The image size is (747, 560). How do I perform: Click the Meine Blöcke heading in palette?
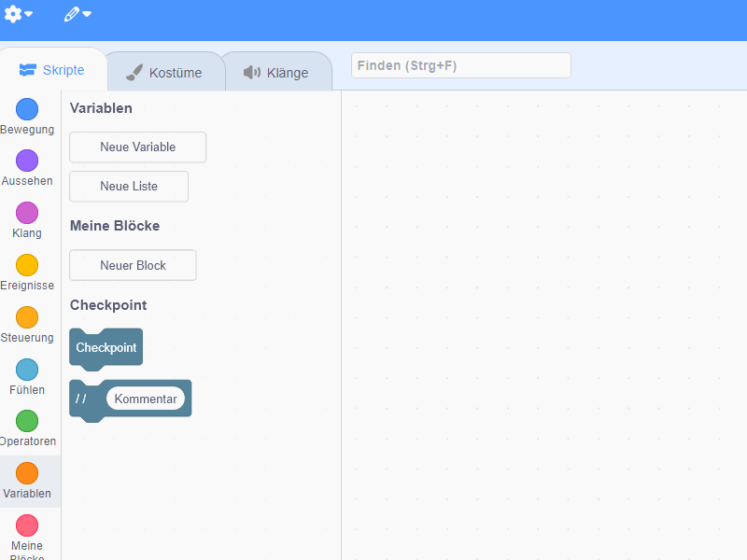[x=115, y=226]
